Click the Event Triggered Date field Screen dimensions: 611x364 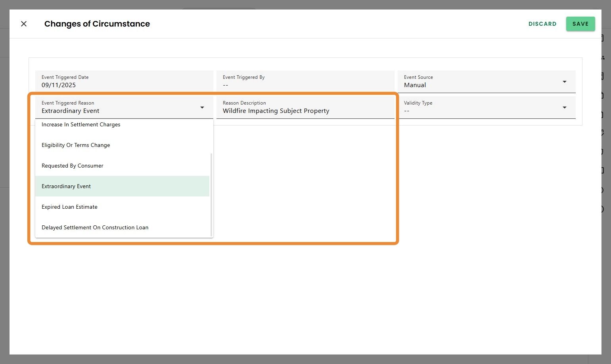pyautogui.click(x=124, y=82)
